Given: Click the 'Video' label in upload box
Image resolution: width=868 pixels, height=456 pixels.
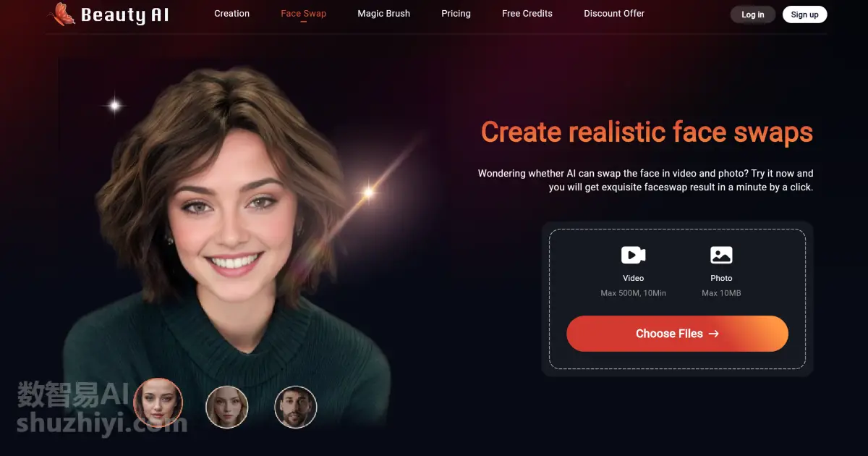Looking at the screenshot, I should pos(633,278).
